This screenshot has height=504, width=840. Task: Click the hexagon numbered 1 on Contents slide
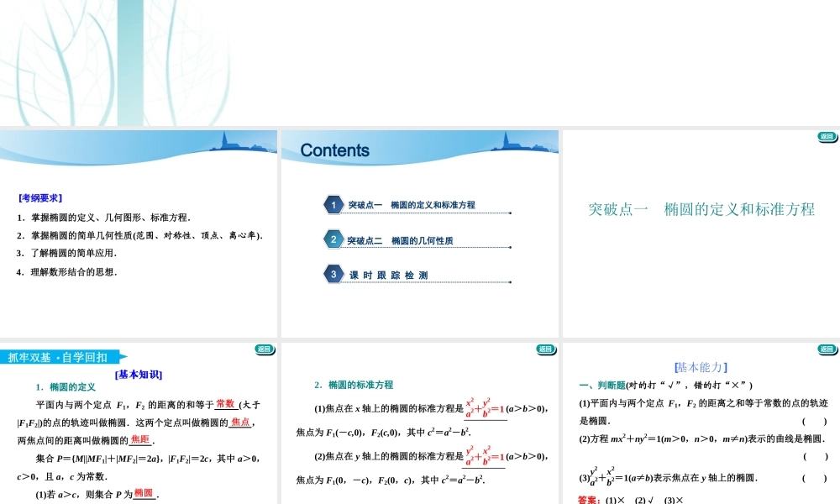click(333, 205)
